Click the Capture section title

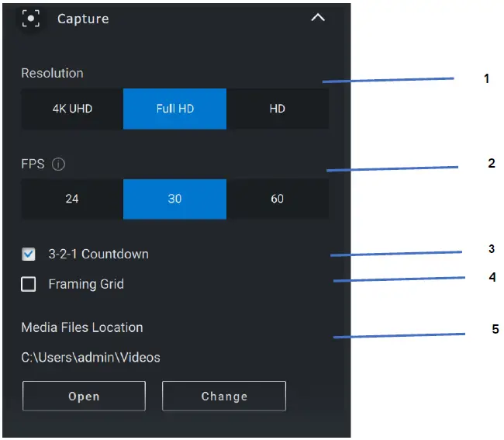coord(83,19)
